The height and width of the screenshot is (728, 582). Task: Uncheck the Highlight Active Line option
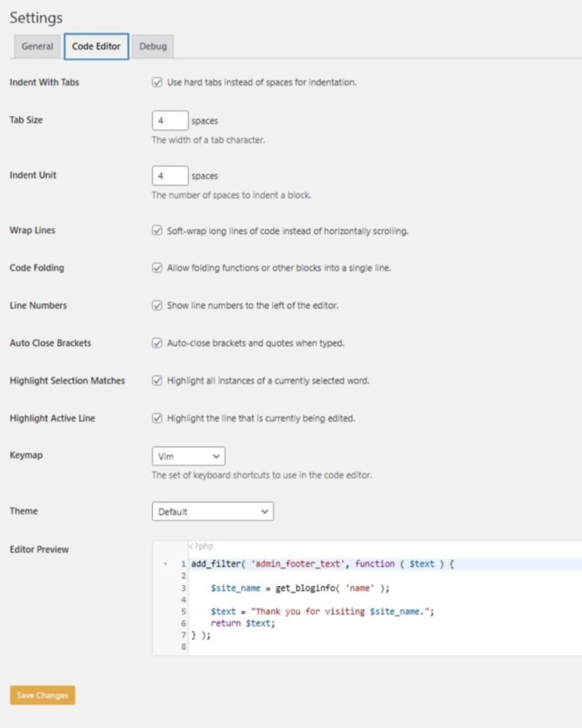pyautogui.click(x=157, y=418)
